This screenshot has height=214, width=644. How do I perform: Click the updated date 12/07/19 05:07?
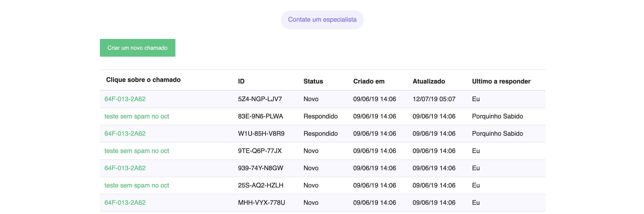434,99
